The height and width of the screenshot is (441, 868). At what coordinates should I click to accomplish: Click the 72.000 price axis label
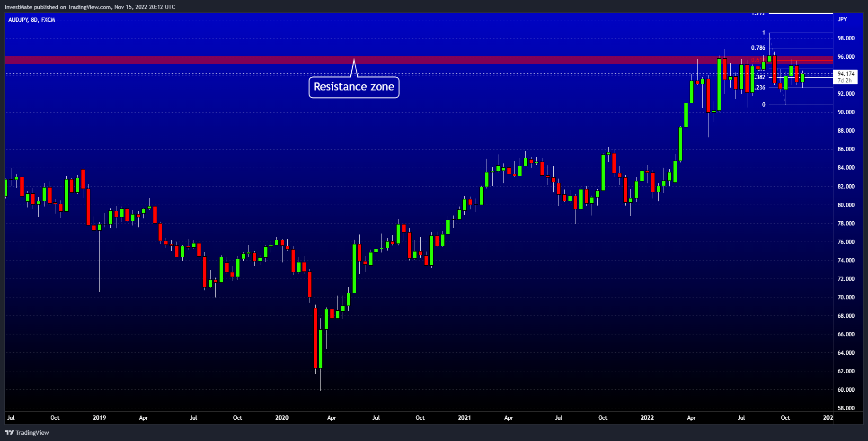click(846, 279)
